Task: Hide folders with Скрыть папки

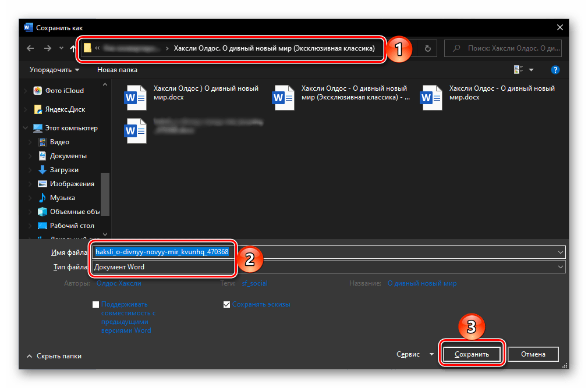Action: tap(54, 356)
